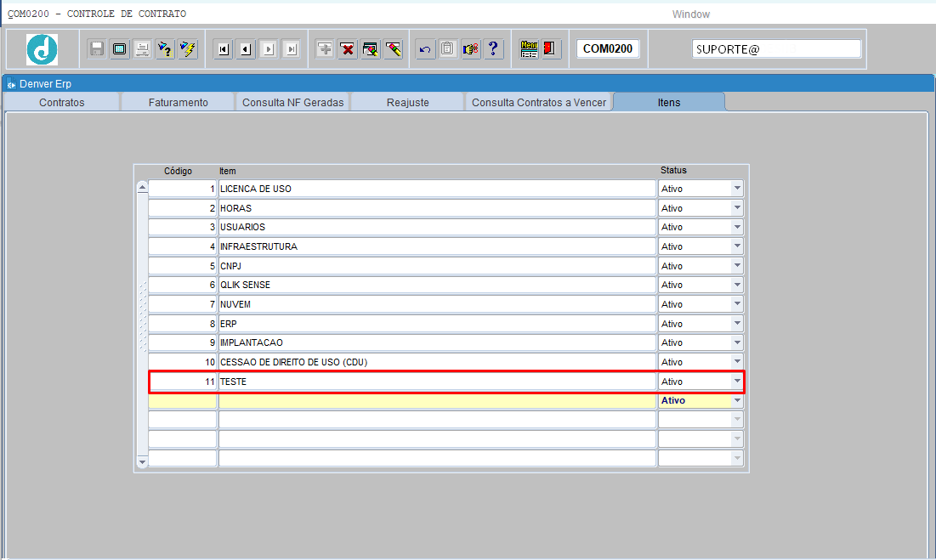Click the clear record eraser icon

[x=393, y=49]
